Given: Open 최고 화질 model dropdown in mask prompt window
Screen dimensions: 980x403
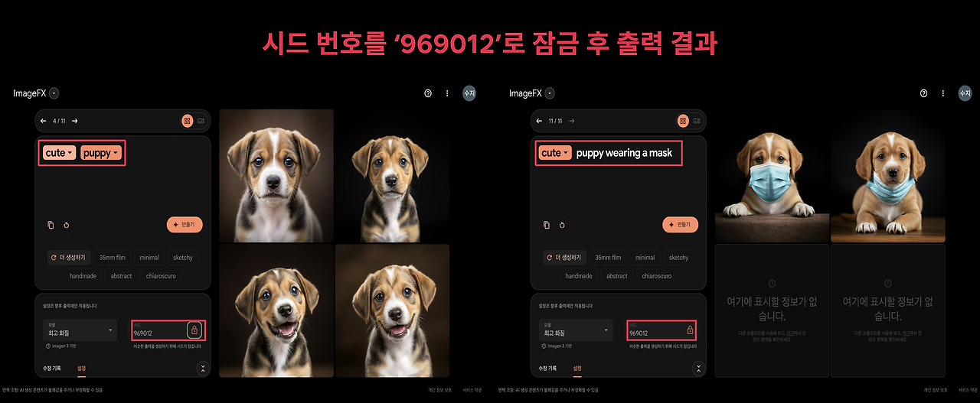Looking at the screenshot, I should (x=576, y=330).
